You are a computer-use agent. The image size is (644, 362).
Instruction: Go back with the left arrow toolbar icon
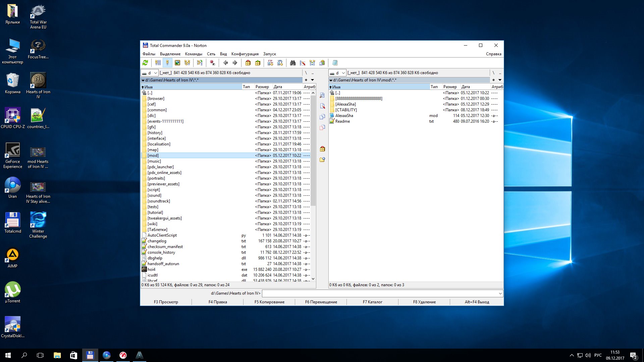coord(225,63)
